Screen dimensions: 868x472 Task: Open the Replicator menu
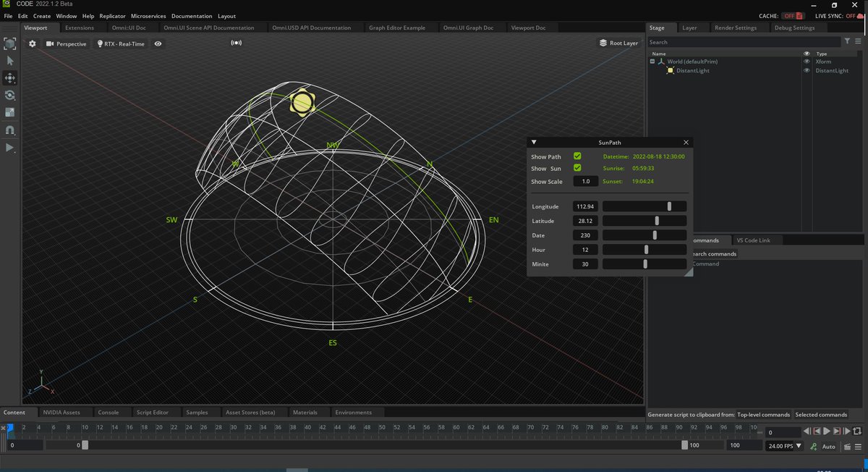(112, 16)
